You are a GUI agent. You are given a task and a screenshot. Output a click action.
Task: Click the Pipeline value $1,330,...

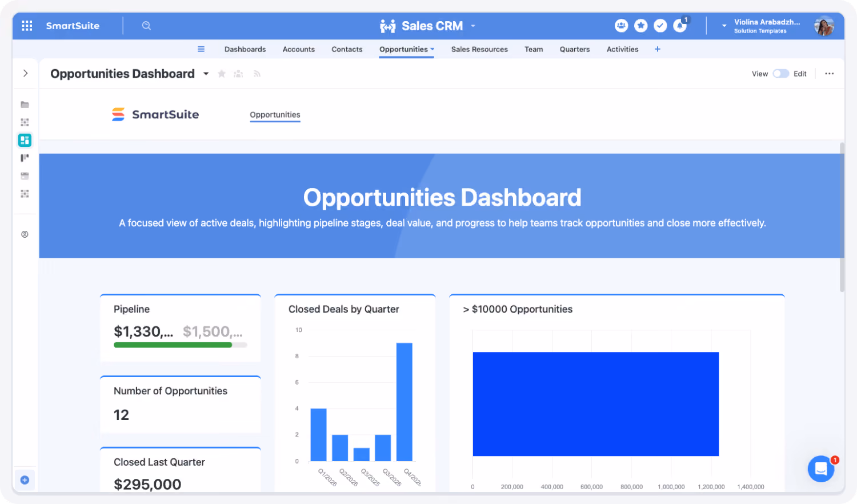tap(143, 331)
